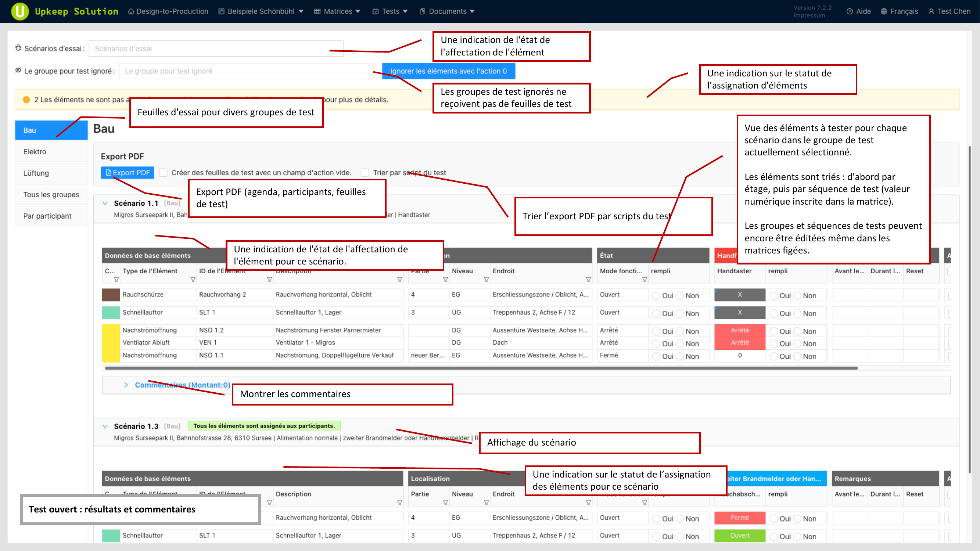The width and height of the screenshot is (980, 551).
Task: Click the globe language icon
Action: click(884, 11)
